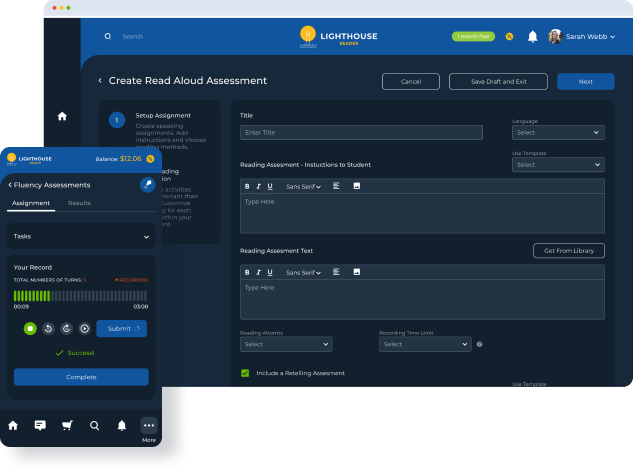Click the notification bell in the top header
633x472 pixels.
coord(532,36)
